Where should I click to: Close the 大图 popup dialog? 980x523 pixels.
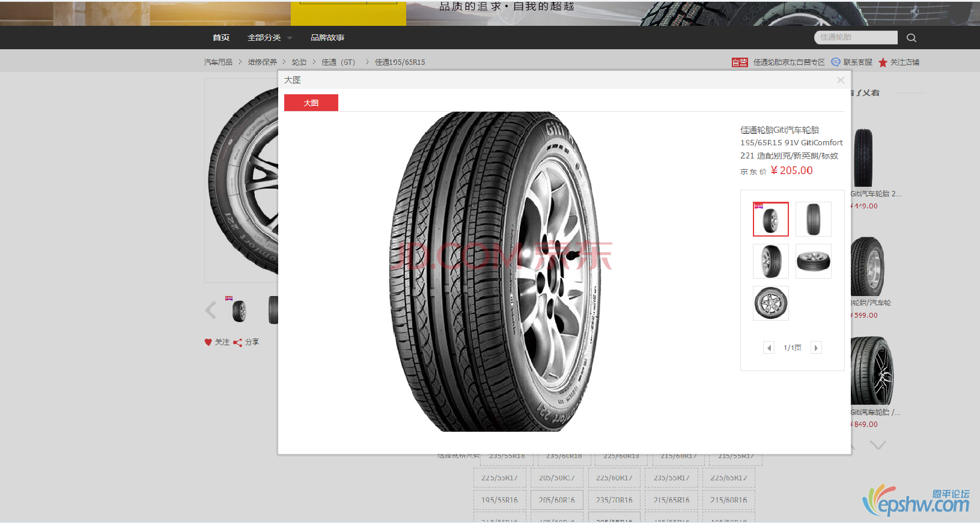pos(841,80)
